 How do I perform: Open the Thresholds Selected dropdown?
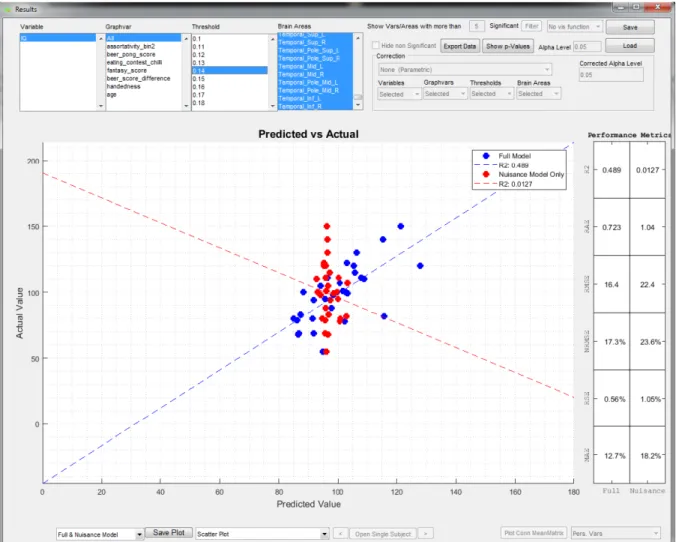[491, 94]
